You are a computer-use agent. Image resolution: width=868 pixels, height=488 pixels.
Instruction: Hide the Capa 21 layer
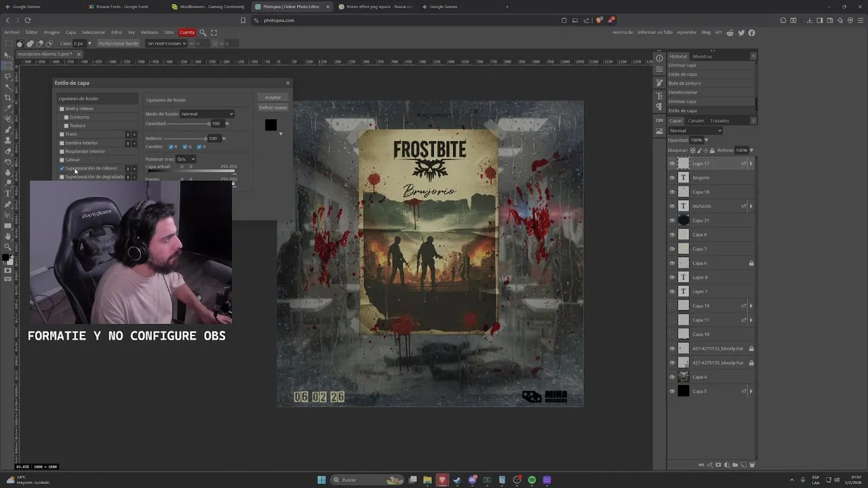click(x=672, y=220)
